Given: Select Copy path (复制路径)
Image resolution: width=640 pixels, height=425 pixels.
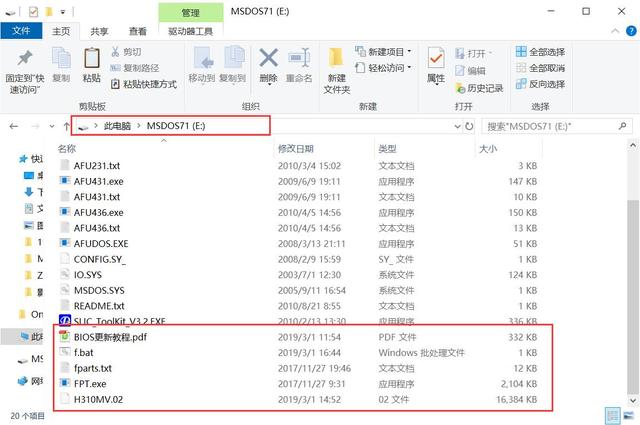Looking at the screenshot, I should coord(134,68).
